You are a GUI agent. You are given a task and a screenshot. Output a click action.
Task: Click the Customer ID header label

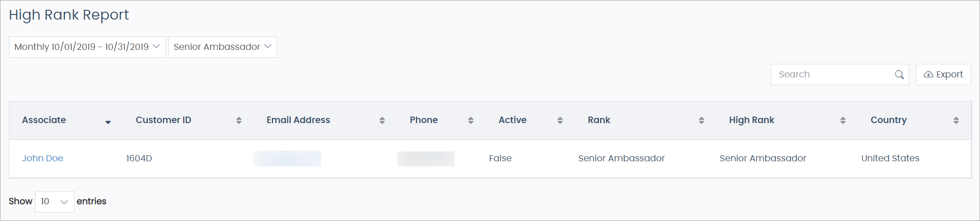[163, 120]
